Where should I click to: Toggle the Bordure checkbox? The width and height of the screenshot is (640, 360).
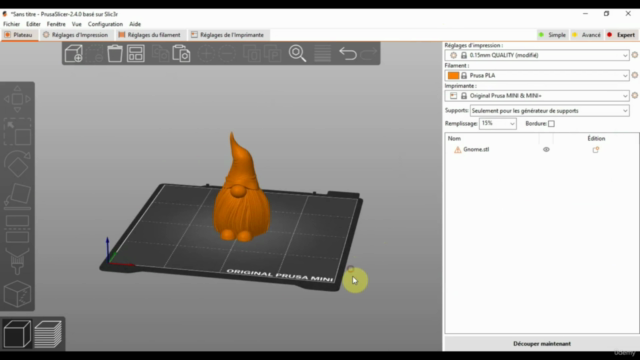551,124
